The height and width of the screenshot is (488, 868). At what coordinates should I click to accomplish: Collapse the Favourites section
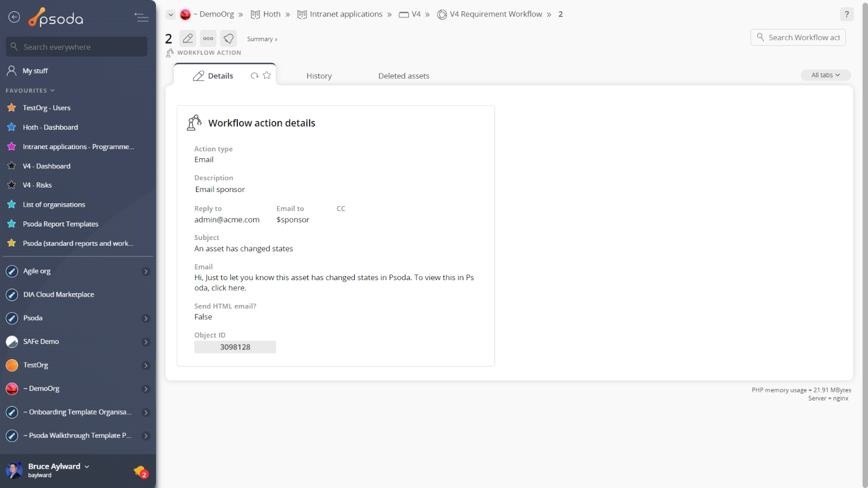31,90
